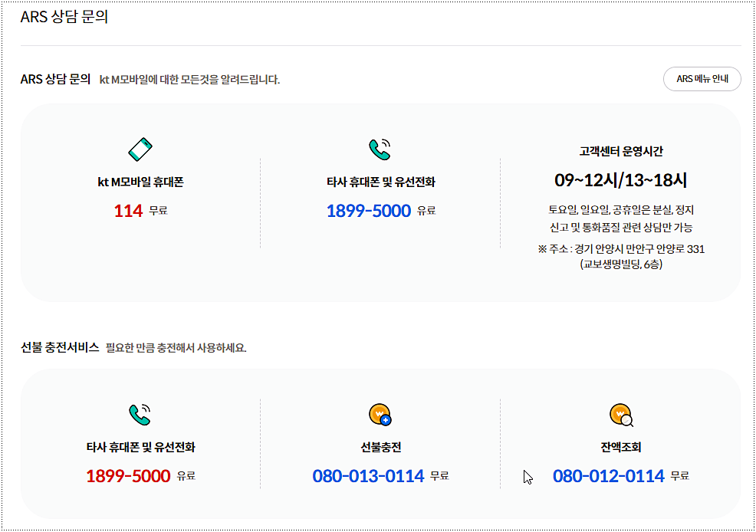The height and width of the screenshot is (532, 756).
Task: Click the ARS 상담 문의 page title
Action: [64, 17]
